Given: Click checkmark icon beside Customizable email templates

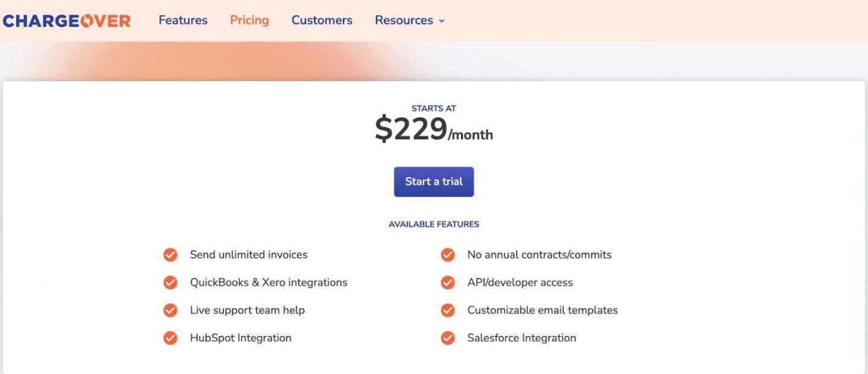Looking at the screenshot, I should [x=448, y=310].
